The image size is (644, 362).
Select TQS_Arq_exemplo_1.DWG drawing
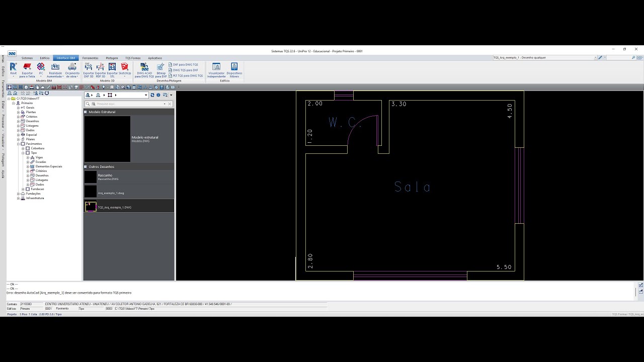(x=129, y=206)
